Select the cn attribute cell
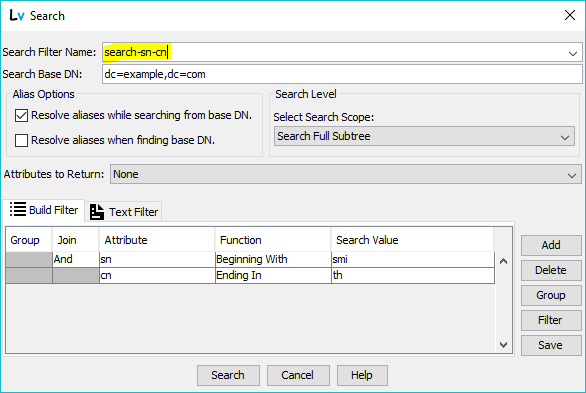Viewport: 586px width, 393px height. 157,275
